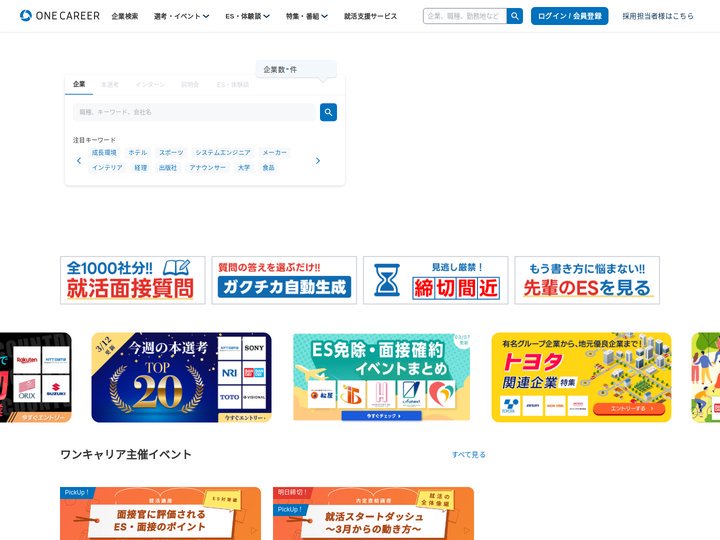This screenshot has width=720, height=540.
Task: Switch to the 説明会 tab
Action: click(190, 84)
